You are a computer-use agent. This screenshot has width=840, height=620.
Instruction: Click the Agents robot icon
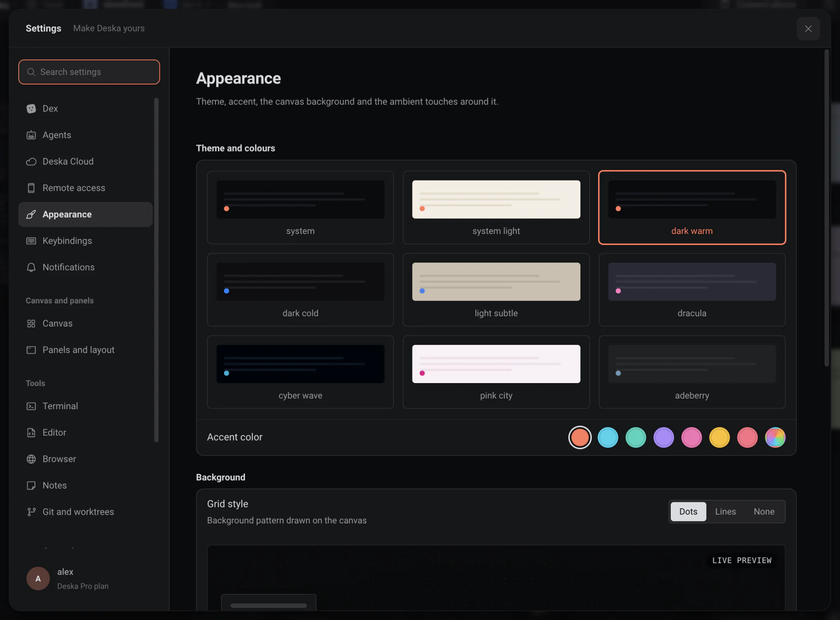pyautogui.click(x=31, y=135)
